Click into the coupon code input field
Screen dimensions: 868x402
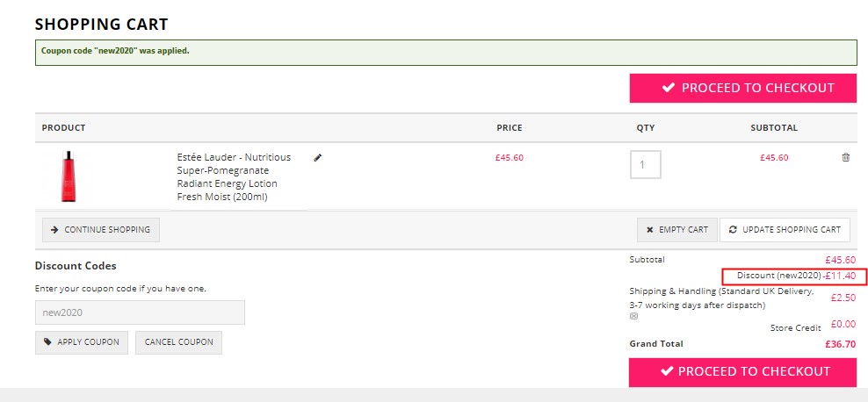click(140, 312)
